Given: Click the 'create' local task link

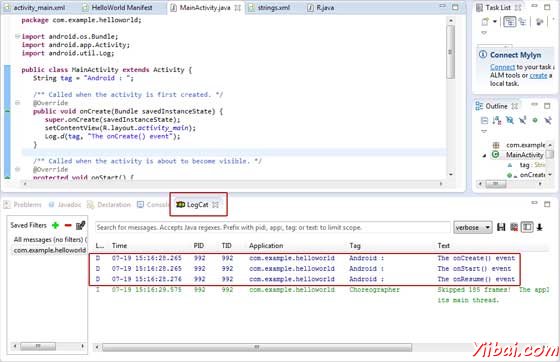Looking at the screenshot, I should pos(538,75).
